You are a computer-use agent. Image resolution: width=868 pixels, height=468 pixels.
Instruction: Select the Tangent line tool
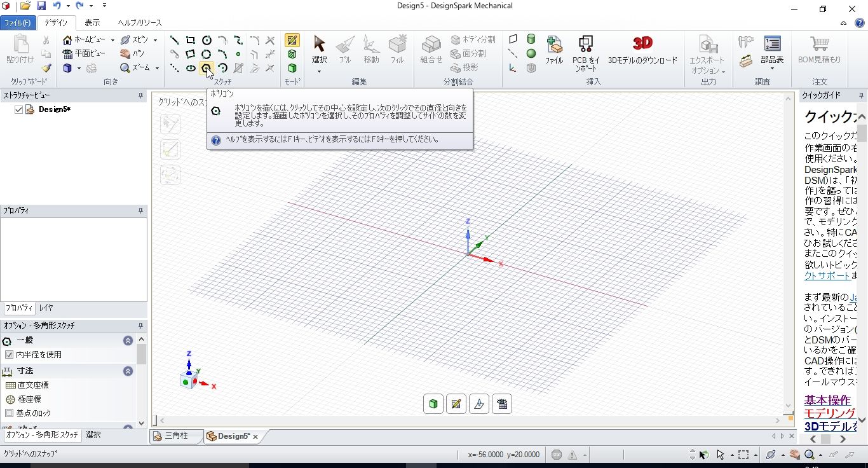(174, 54)
